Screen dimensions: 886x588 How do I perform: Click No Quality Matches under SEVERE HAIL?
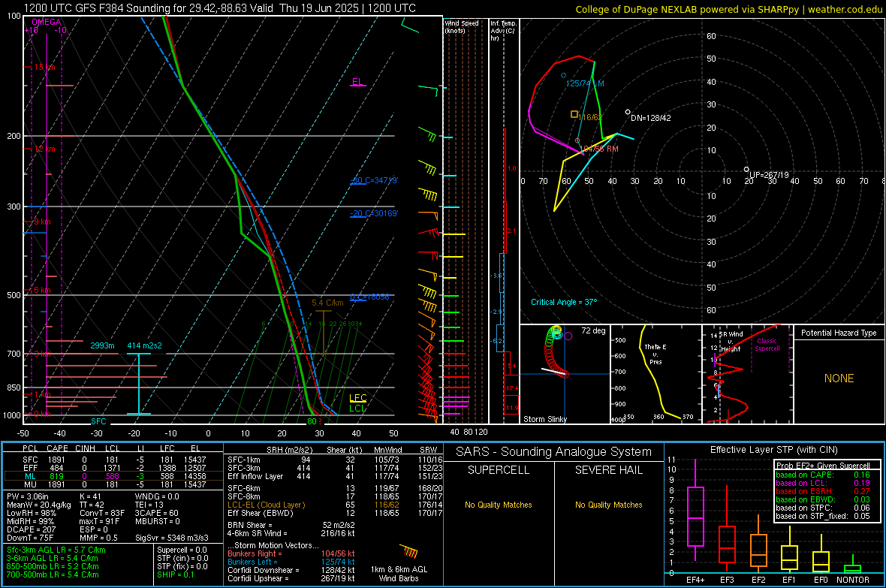click(x=608, y=505)
